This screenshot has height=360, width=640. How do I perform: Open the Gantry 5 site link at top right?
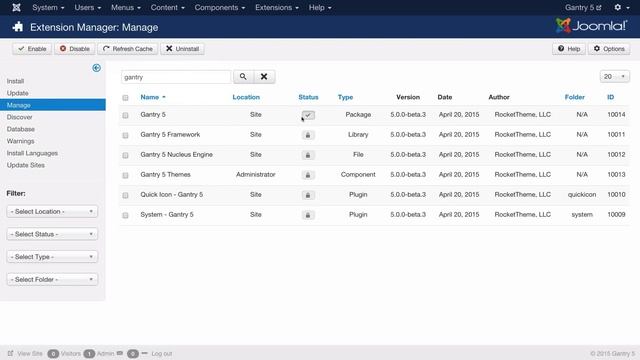(x=583, y=7)
